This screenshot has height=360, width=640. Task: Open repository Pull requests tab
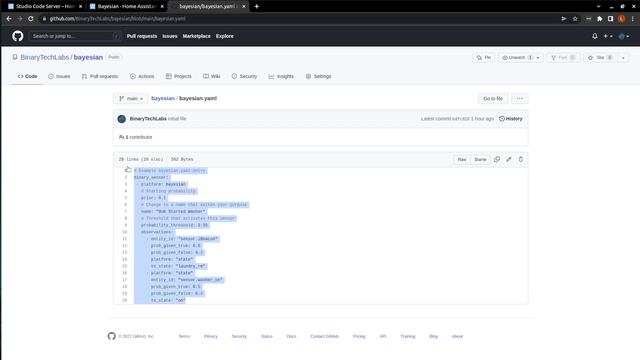point(100,76)
